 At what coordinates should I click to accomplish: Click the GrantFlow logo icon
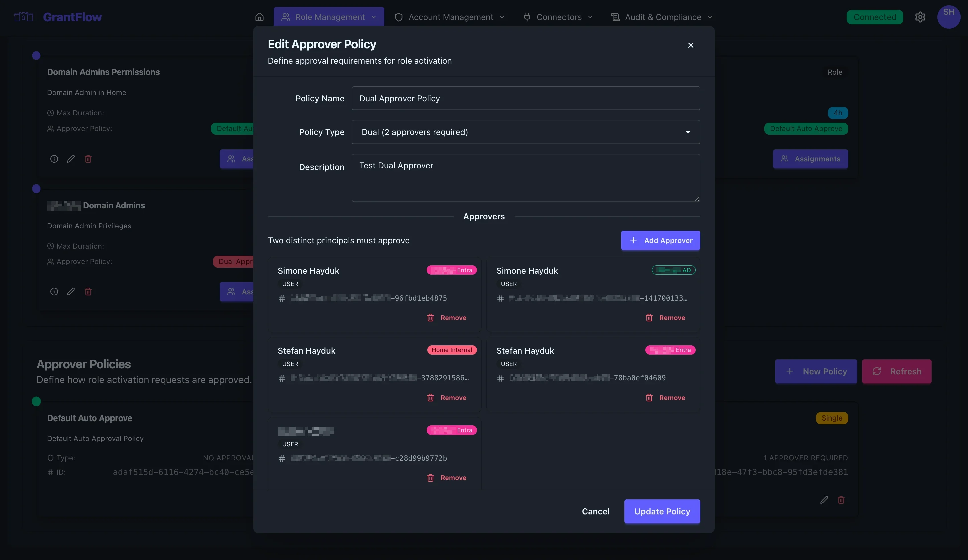[23, 17]
